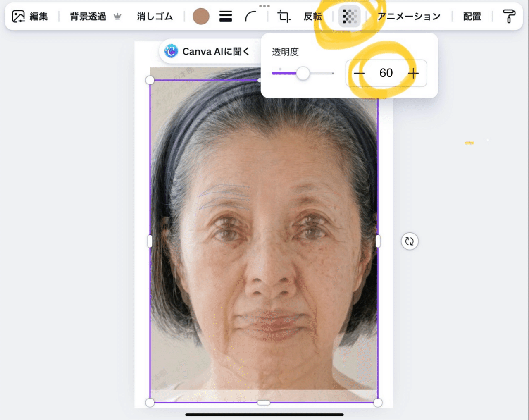Click the 編集 (Edit) image button

[30, 17]
